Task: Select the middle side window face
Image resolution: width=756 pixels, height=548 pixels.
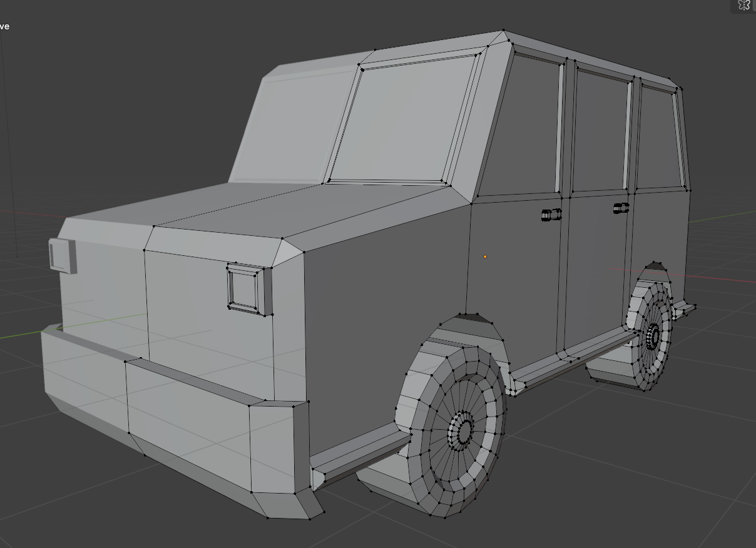Action: 600,133
